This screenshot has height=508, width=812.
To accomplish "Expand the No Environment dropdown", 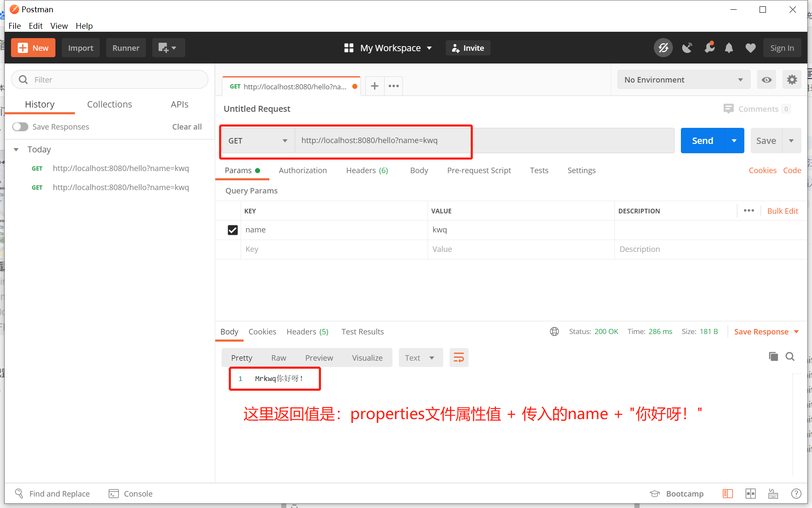I will click(x=683, y=80).
